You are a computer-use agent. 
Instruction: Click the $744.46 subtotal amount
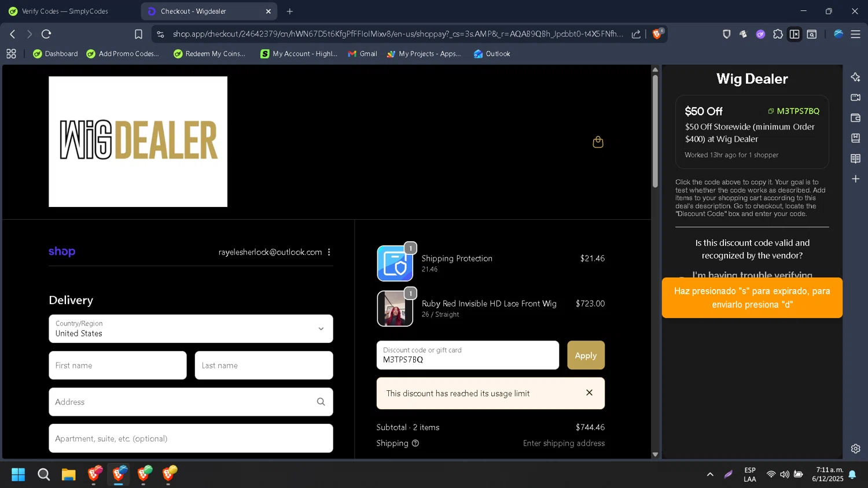pos(590,427)
